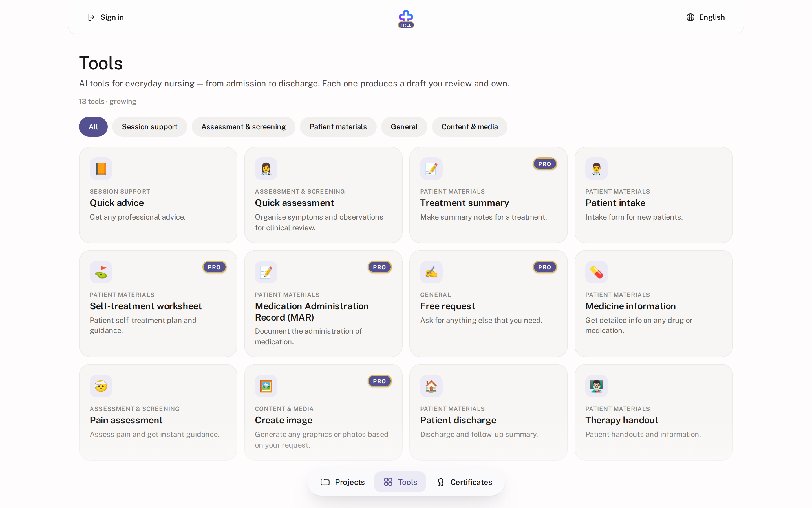Click the PRO badge on Medication Administration Record
The width and height of the screenshot is (812, 508).
[x=379, y=267]
